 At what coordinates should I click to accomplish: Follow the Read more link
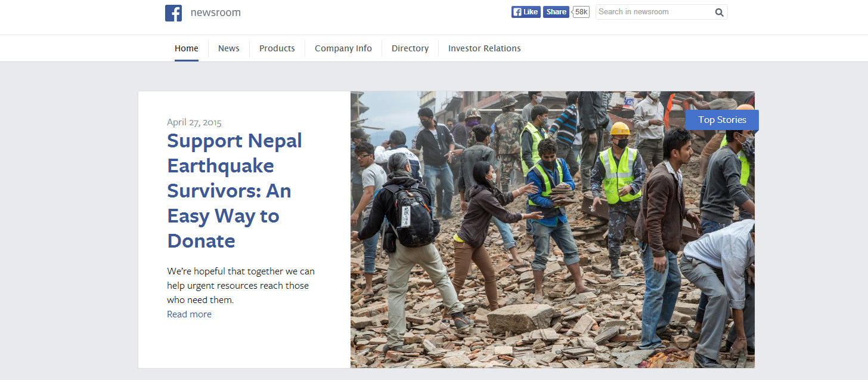189,314
